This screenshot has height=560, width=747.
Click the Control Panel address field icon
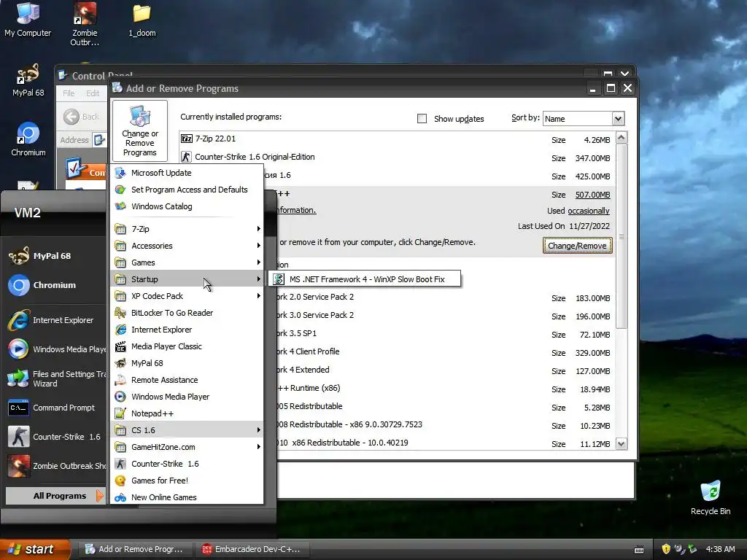click(99, 140)
